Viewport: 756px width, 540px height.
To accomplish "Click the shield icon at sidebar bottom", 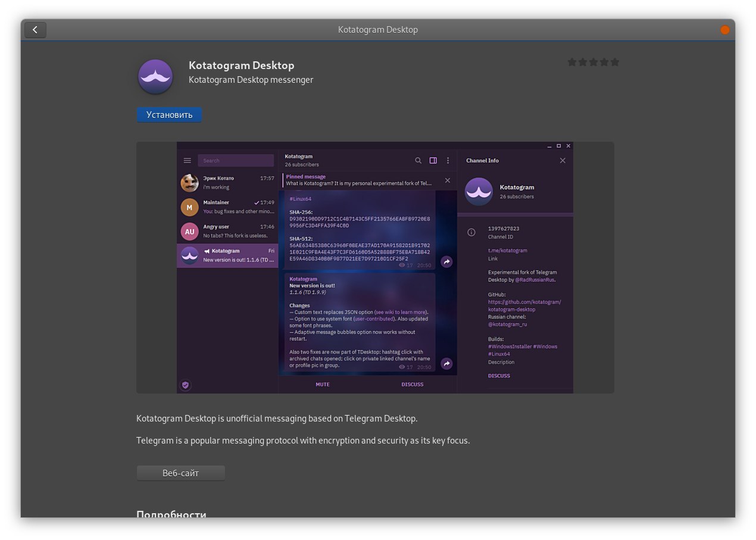I will pos(185,385).
